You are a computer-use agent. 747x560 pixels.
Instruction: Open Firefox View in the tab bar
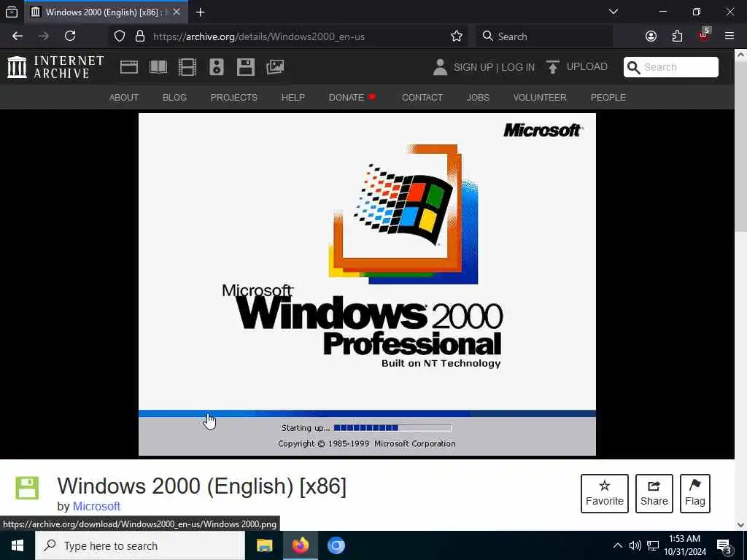click(12, 12)
